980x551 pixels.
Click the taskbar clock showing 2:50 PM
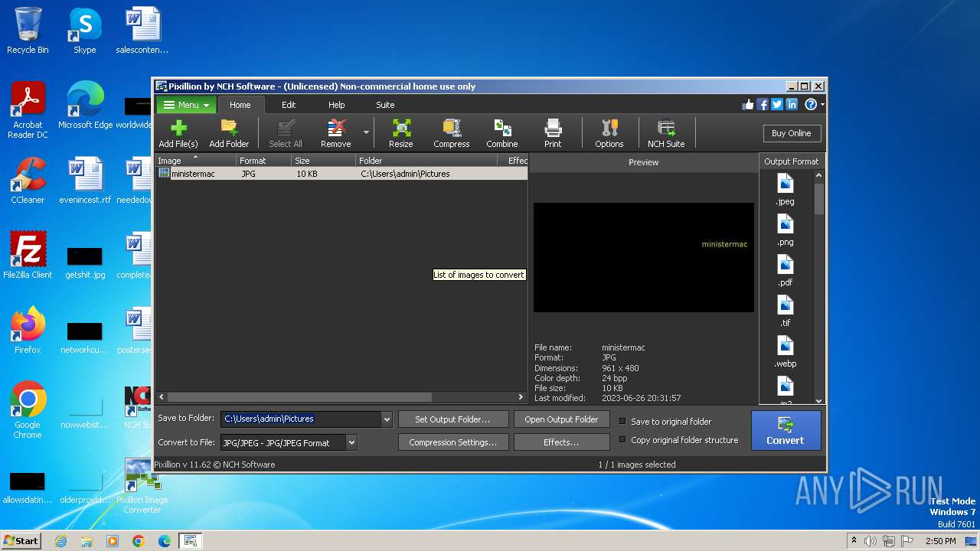[x=940, y=541]
